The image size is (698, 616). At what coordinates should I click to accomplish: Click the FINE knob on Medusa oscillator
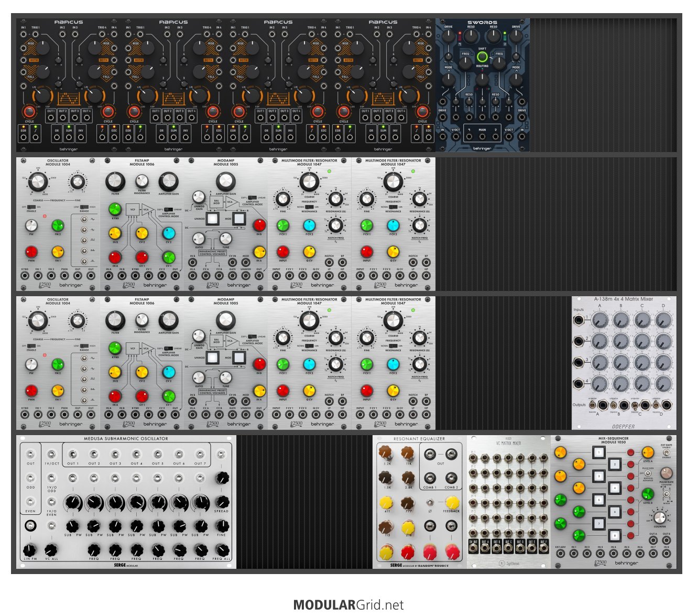(x=222, y=525)
